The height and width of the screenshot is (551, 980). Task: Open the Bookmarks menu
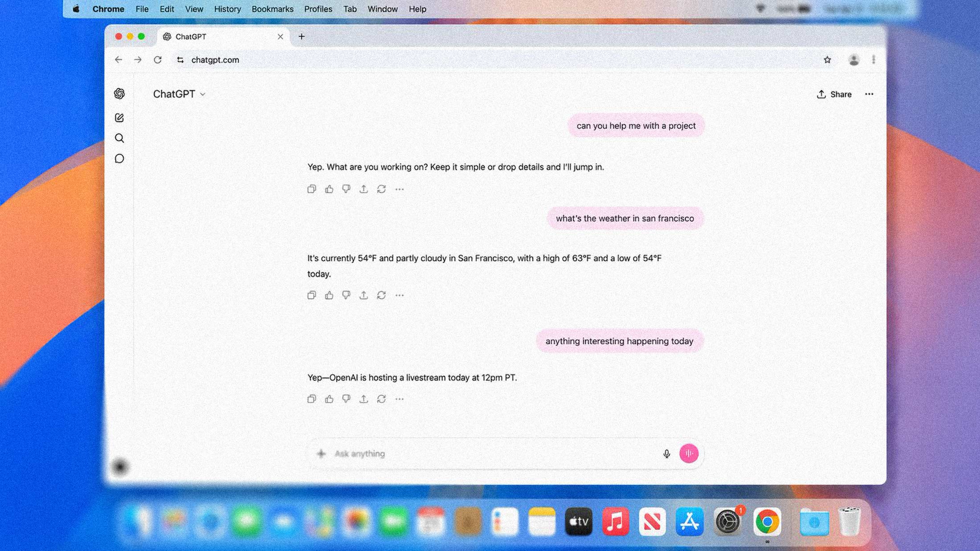[x=272, y=9]
